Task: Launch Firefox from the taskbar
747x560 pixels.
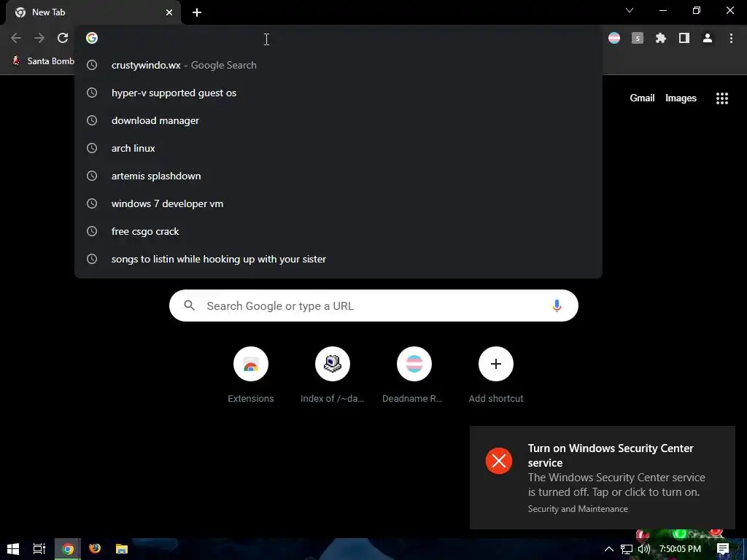Action: coord(95,549)
